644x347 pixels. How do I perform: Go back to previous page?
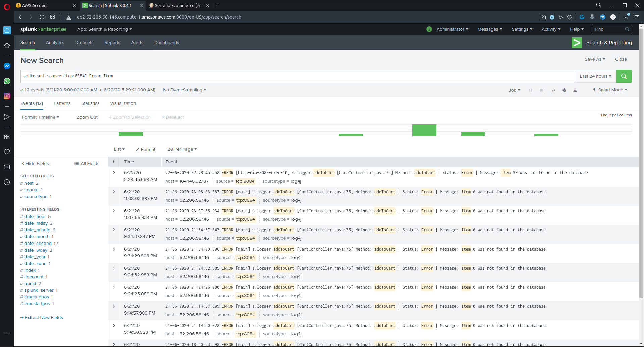pyautogui.click(x=20, y=17)
